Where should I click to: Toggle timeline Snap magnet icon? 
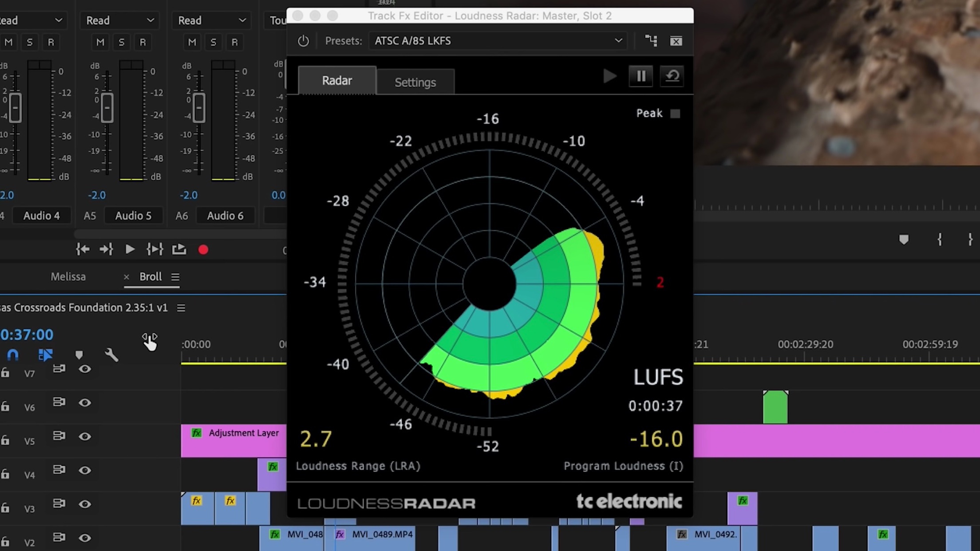pos(13,354)
